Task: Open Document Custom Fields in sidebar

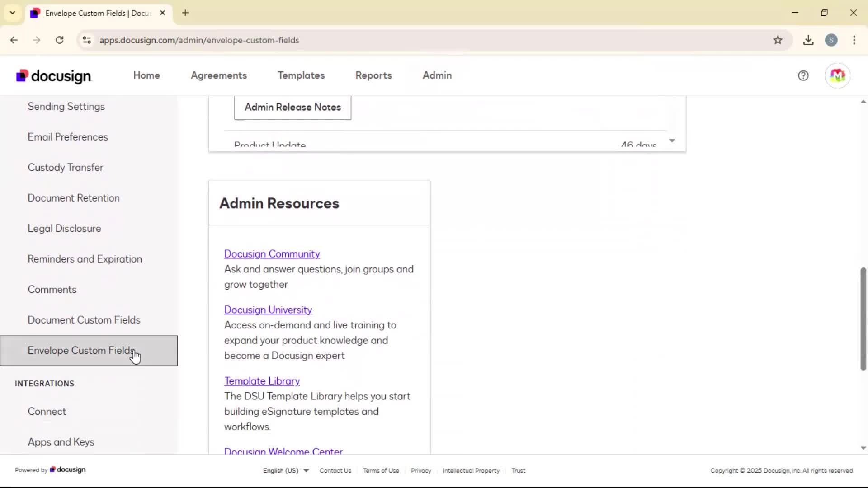Action: pyautogui.click(x=84, y=320)
